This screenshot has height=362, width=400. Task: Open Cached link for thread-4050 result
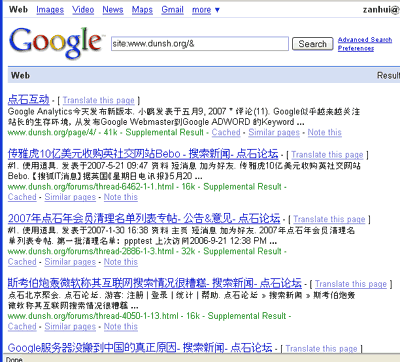click(22, 326)
